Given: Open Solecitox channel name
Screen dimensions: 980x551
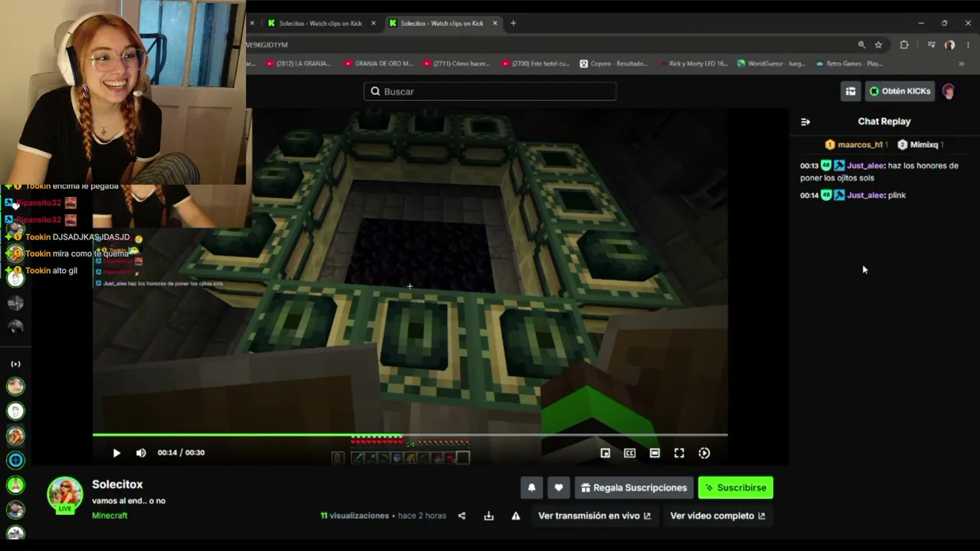Looking at the screenshot, I should [x=117, y=484].
